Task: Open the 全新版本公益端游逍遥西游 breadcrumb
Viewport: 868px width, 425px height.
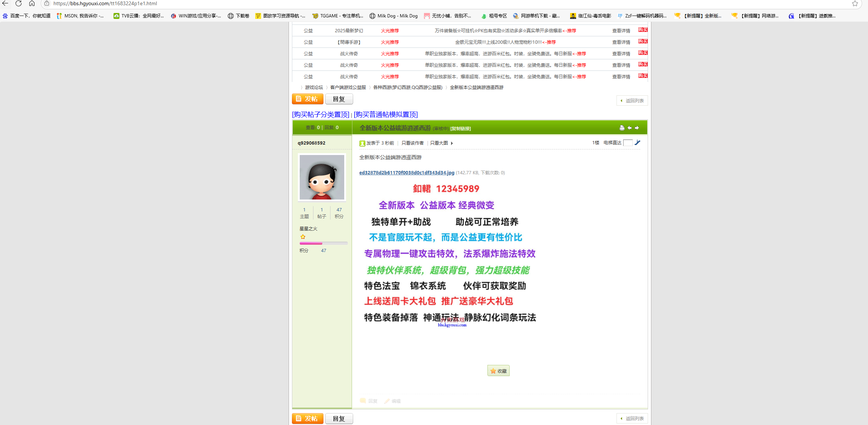Action: point(477,88)
